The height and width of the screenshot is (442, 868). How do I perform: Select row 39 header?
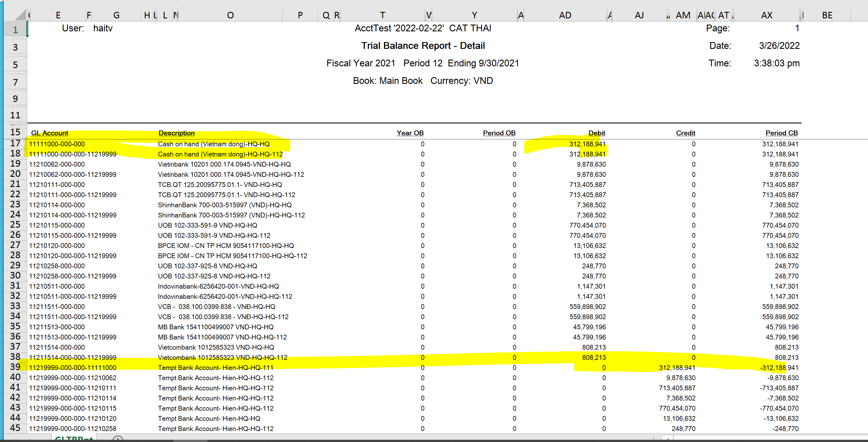(15, 367)
